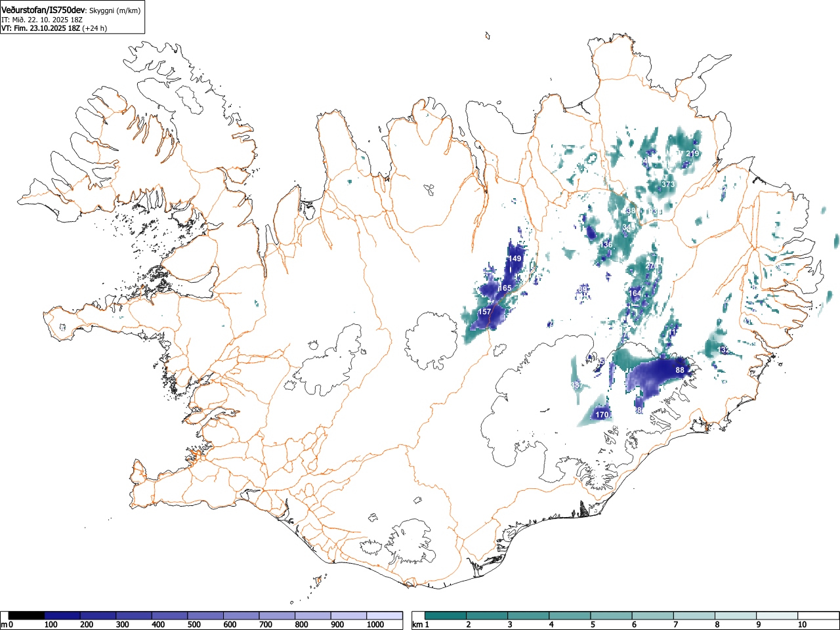Click the Skyggni (m/km) parameter label

[115, 10]
